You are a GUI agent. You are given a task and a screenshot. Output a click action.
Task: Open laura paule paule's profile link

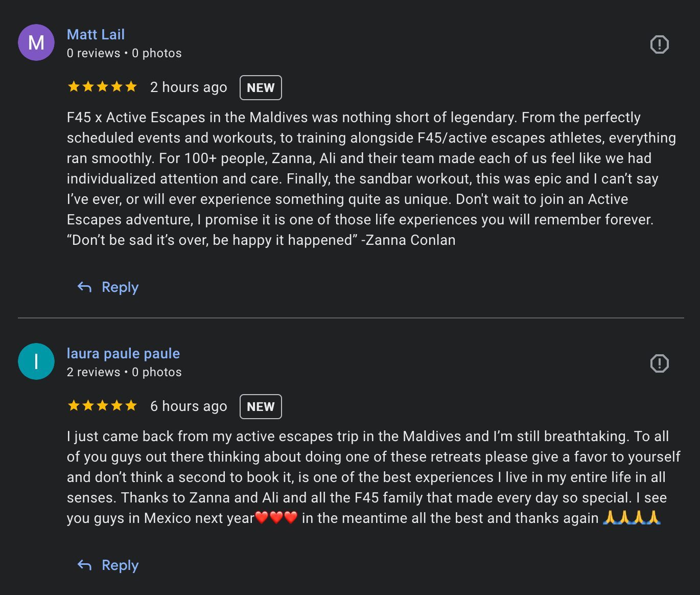123,353
